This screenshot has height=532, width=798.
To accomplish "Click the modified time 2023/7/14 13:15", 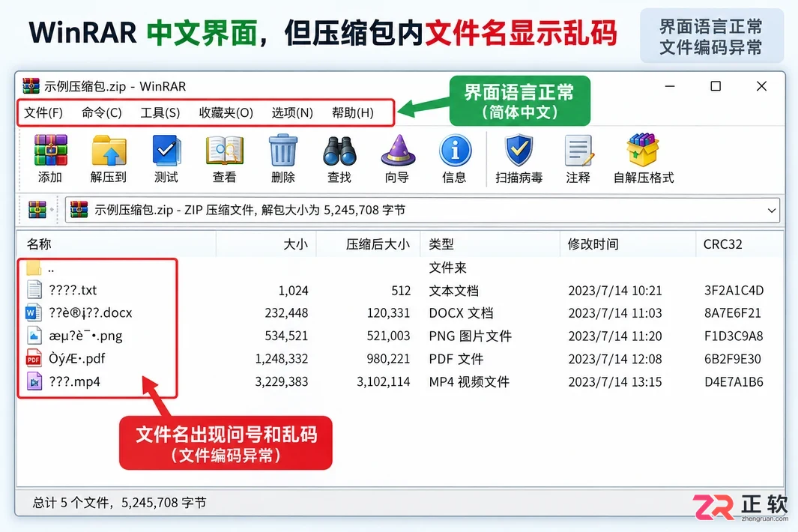I will tap(615, 382).
